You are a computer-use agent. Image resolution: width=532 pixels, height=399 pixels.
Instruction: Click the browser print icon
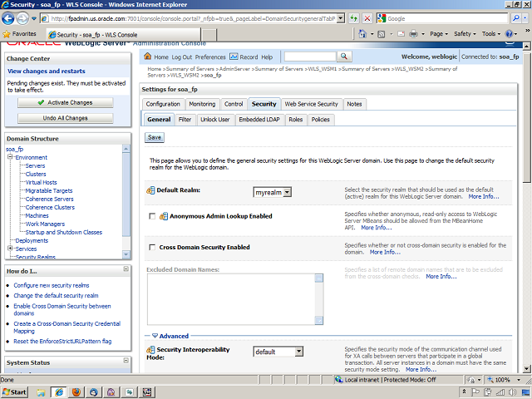pyautogui.click(x=414, y=34)
